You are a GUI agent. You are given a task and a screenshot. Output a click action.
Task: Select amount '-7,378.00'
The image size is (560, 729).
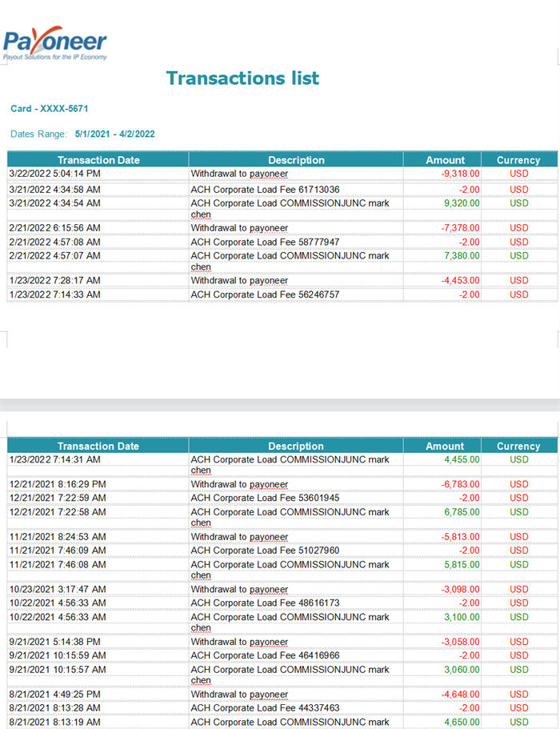(460, 228)
